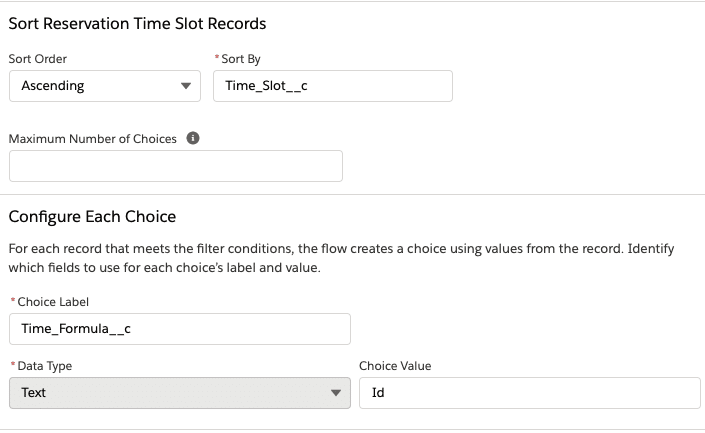Image resolution: width=705 pixels, height=433 pixels.
Task: Expand the Data Type dropdown arrow
Action: click(x=335, y=393)
